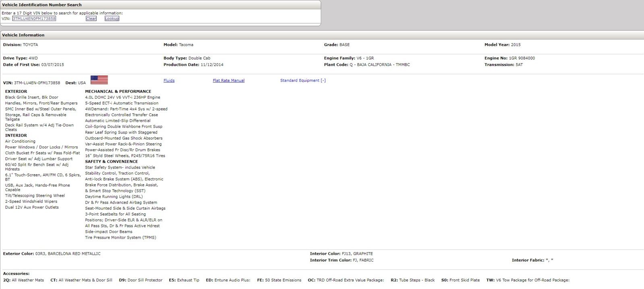Click the VIN input field

34,19
